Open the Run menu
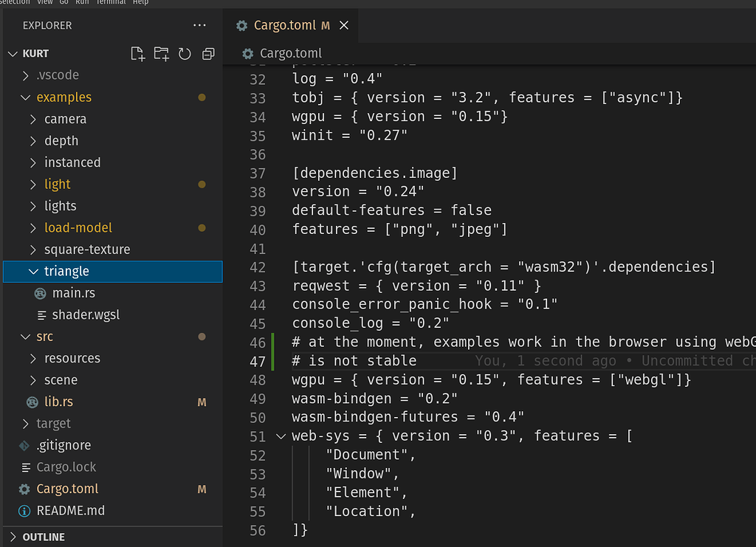The width and height of the screenshot is (756, 547). 82,3
